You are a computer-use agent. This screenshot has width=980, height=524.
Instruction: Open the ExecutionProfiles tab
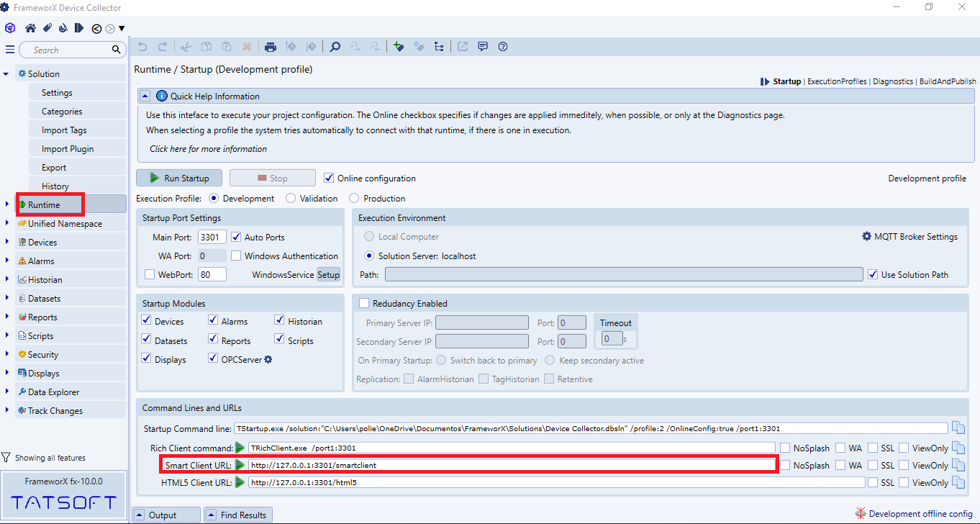(x=837, y=81)
